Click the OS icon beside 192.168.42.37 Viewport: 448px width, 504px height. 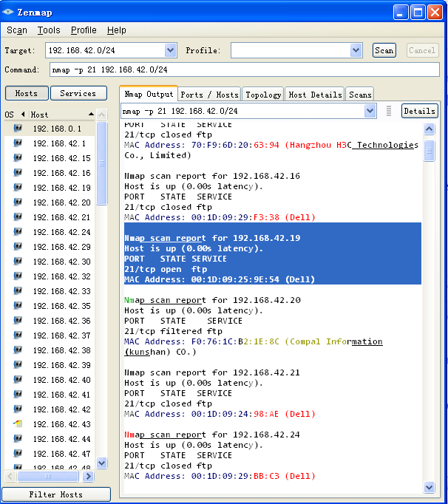click(18, 336)
